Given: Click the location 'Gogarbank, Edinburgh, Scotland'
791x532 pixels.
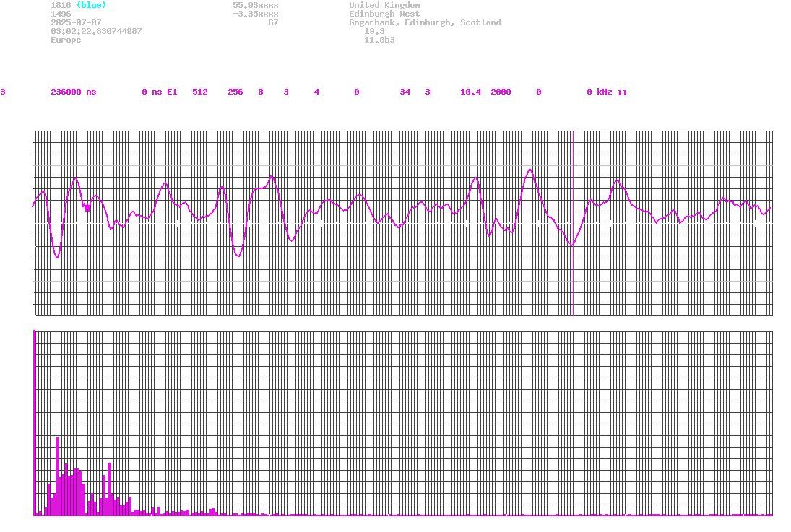Looking at the screenshot, I should 425,22.
